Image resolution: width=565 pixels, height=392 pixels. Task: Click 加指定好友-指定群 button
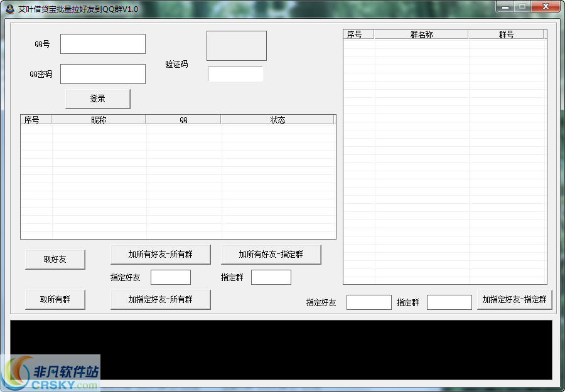515,300
